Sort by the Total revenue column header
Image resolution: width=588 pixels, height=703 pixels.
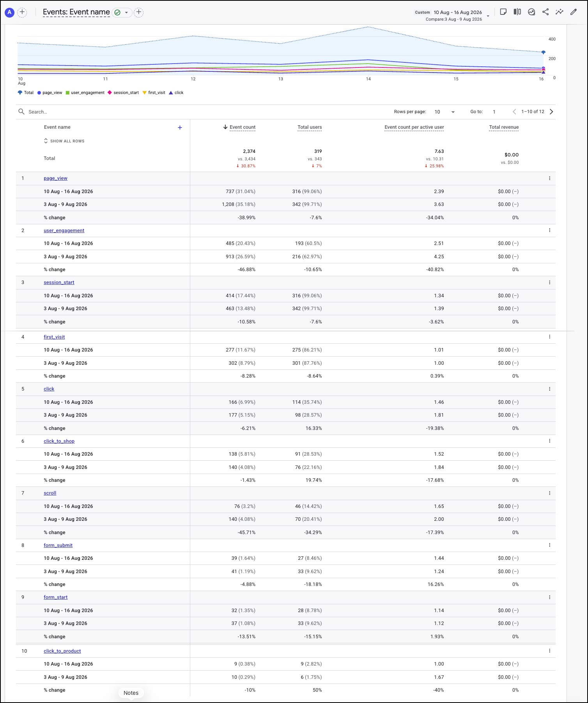pos(504,127)
